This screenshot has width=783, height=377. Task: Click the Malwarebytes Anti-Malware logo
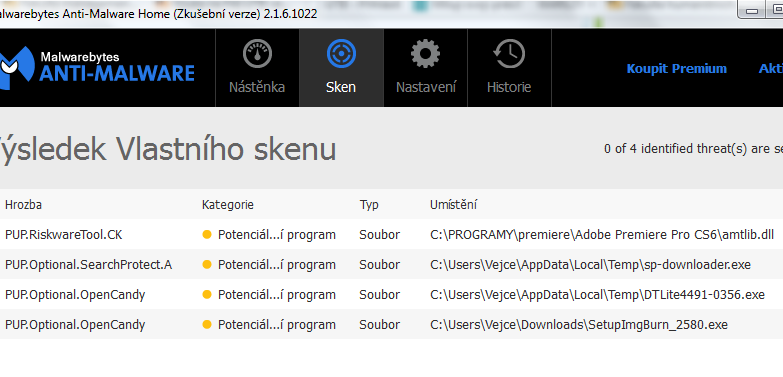coord(97,68)
